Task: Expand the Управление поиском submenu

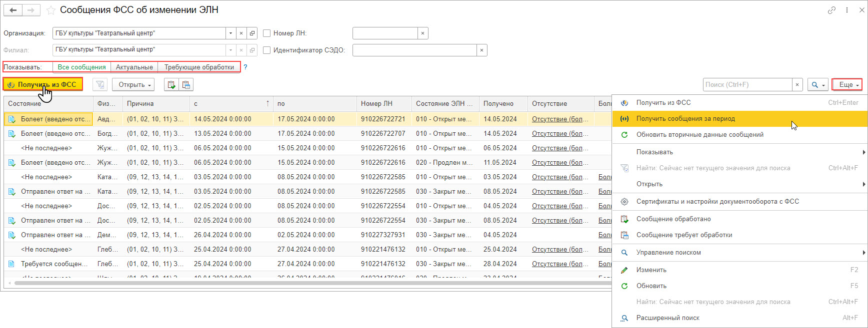Action: pyautogui.click(x=739, y=253)
